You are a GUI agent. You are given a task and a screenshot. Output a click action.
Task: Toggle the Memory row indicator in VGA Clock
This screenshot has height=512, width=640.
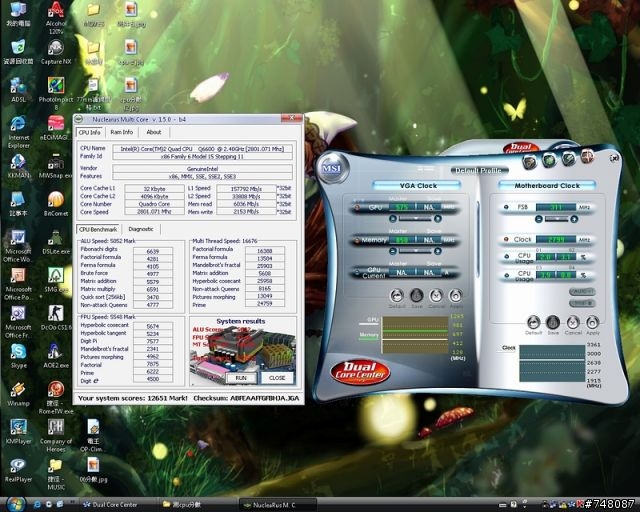click(357, 240)
